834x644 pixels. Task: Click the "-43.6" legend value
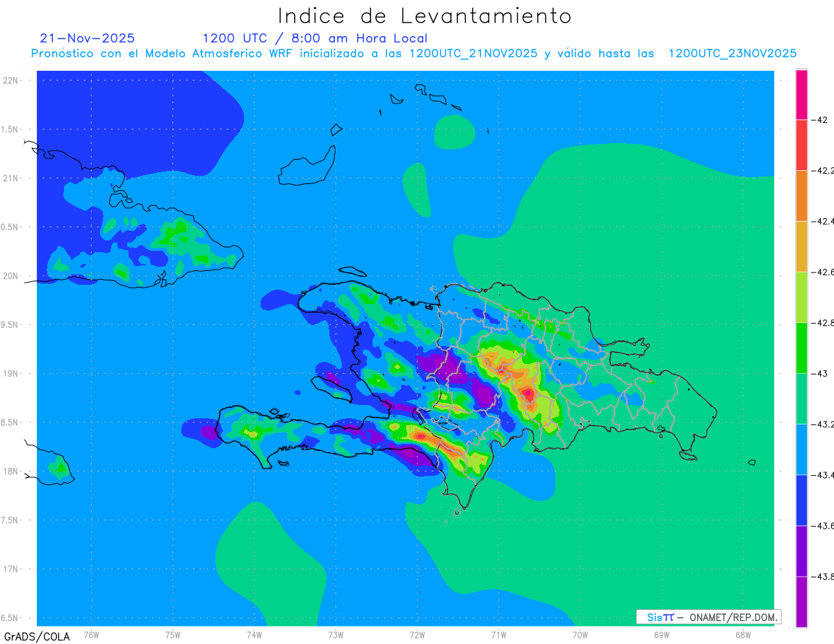823,525
